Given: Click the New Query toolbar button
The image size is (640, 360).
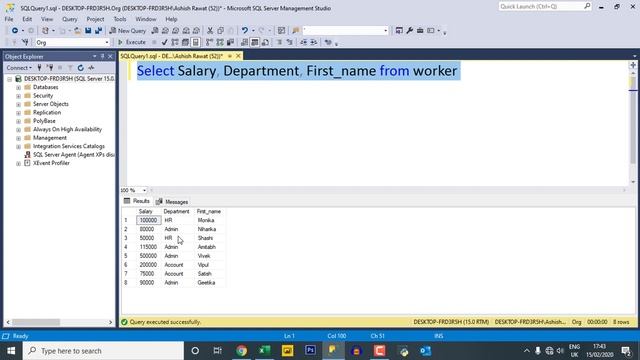Looking at the screenshot, I should 128,31.
